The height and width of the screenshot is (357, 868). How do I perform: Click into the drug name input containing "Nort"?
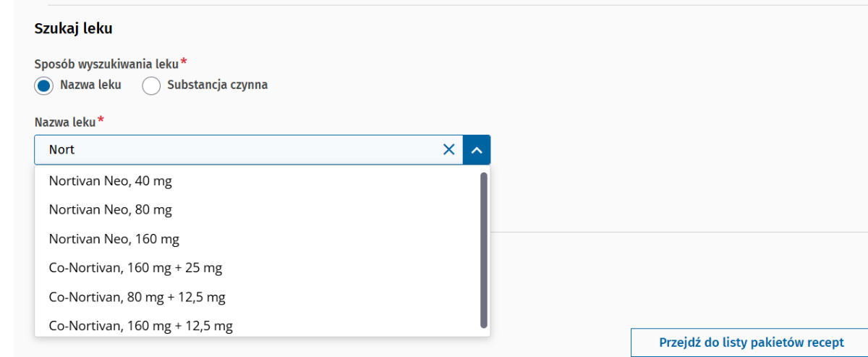point(239,150)
